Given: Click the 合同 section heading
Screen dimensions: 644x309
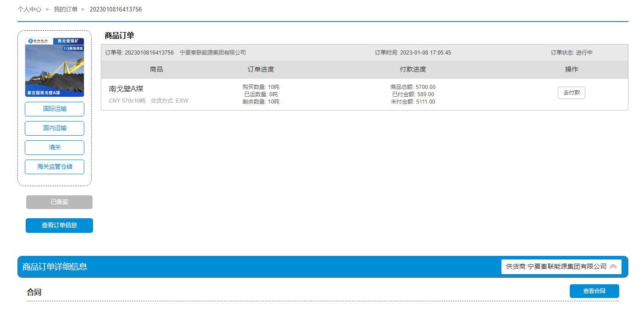Looking at the screenshot, I should [x=34, y=292].
